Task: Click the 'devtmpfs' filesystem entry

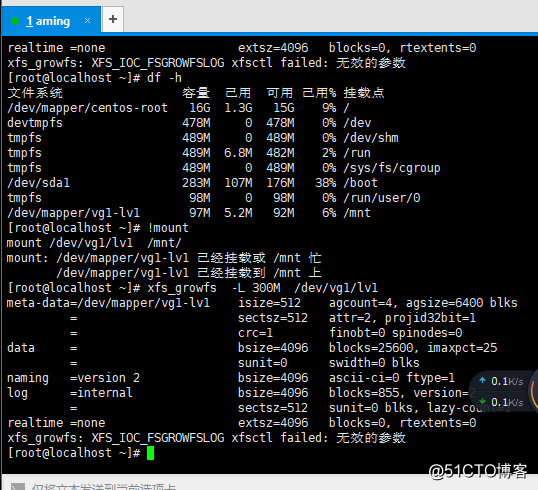Action: 35,123
